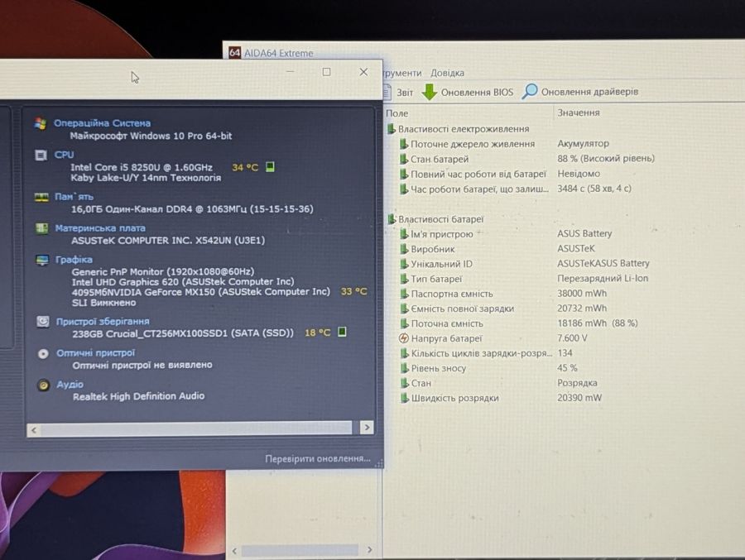This screenshot has width=745, height=560.
Task: Select the Стан row showing Розрядка
Action: click(498, 383)
